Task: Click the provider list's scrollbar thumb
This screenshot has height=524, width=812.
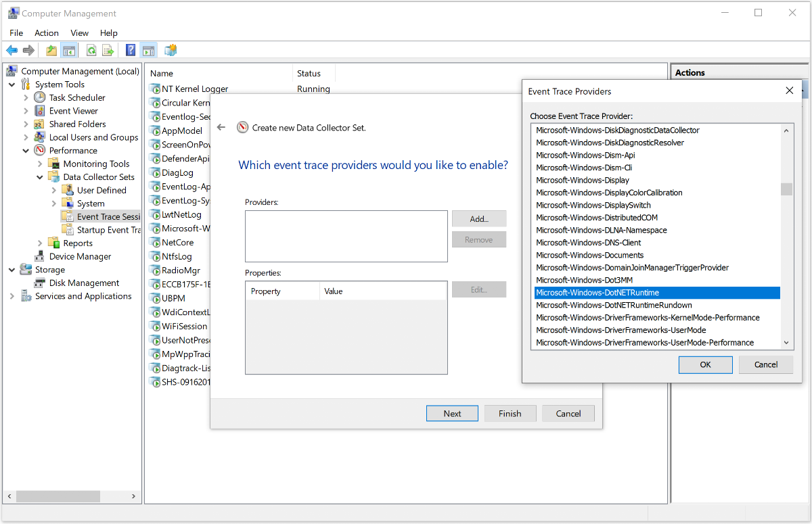Action: click(786, 189)
